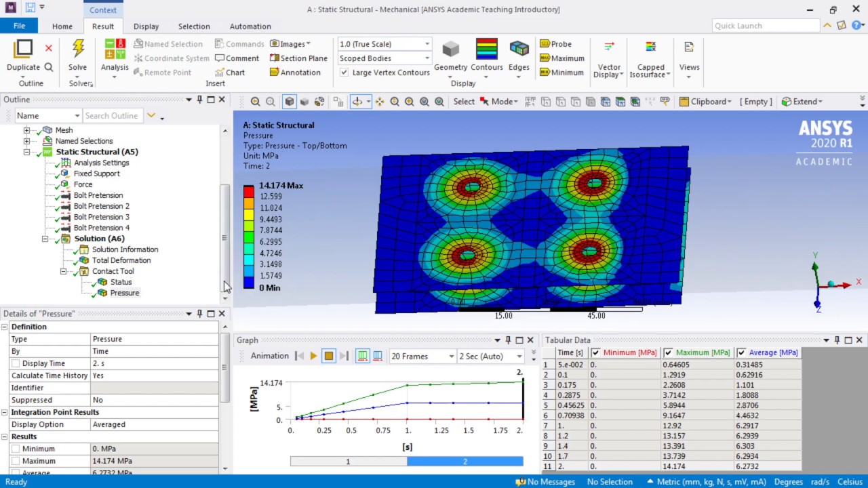
Task: Open the Images menu
Action: tap(290, 44)
